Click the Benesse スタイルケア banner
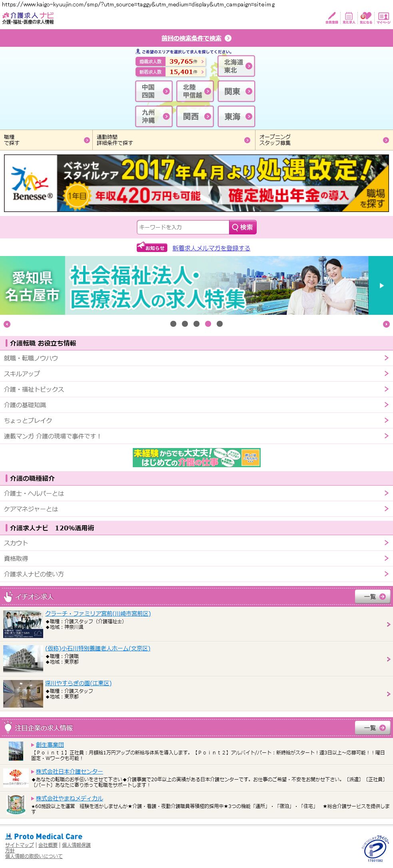 196,183
